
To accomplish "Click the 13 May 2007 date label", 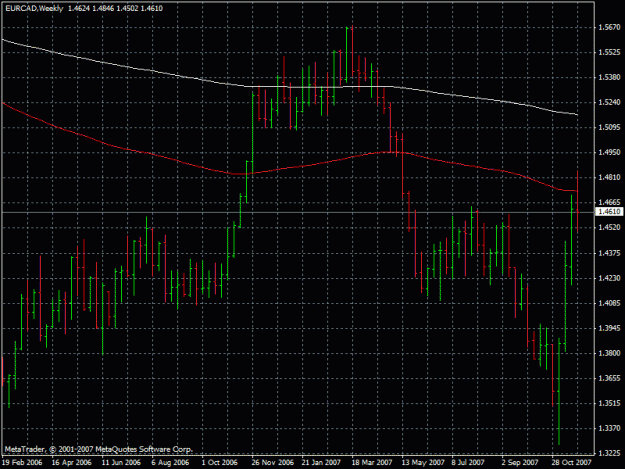I will pos(423,463).
